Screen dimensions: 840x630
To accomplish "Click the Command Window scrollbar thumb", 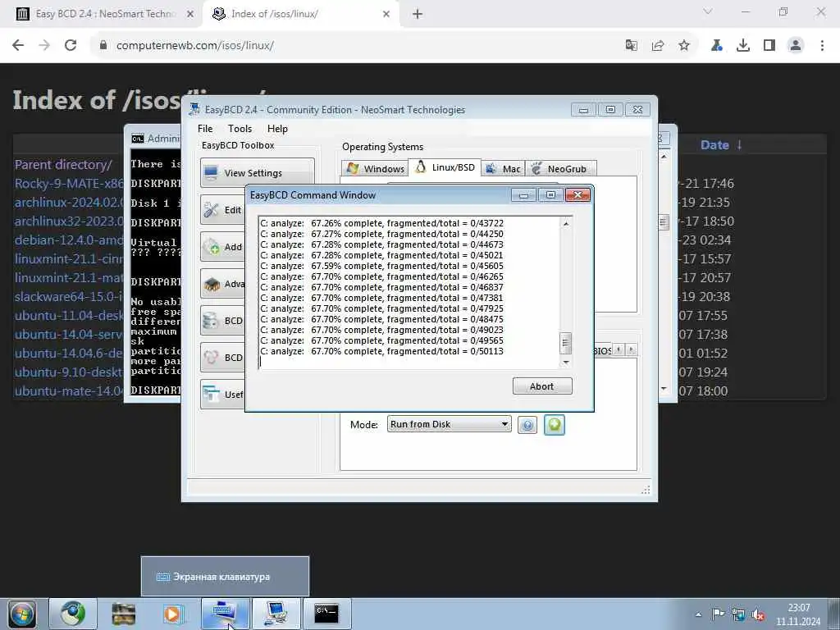I will (x=566, y=344).
